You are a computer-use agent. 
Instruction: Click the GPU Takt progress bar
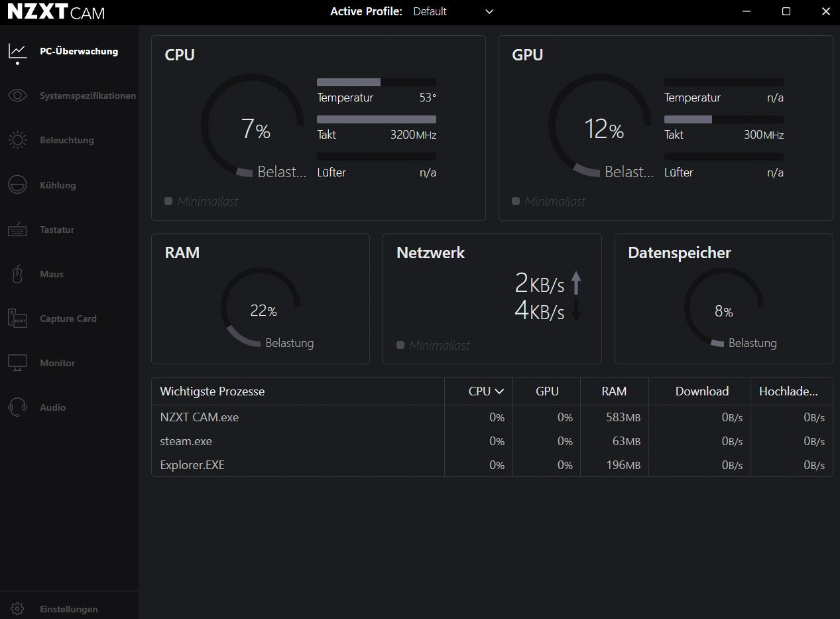coord(724,119)
